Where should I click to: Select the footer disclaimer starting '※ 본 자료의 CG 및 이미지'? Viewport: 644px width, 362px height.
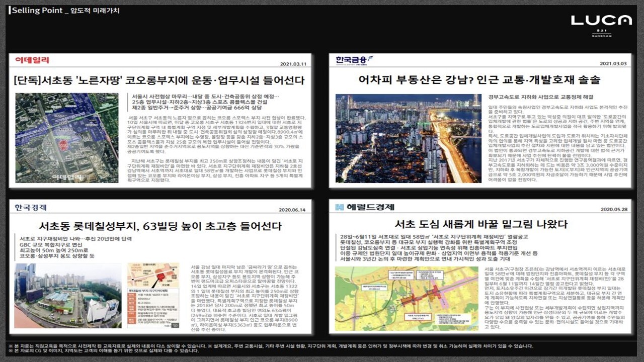104,350
